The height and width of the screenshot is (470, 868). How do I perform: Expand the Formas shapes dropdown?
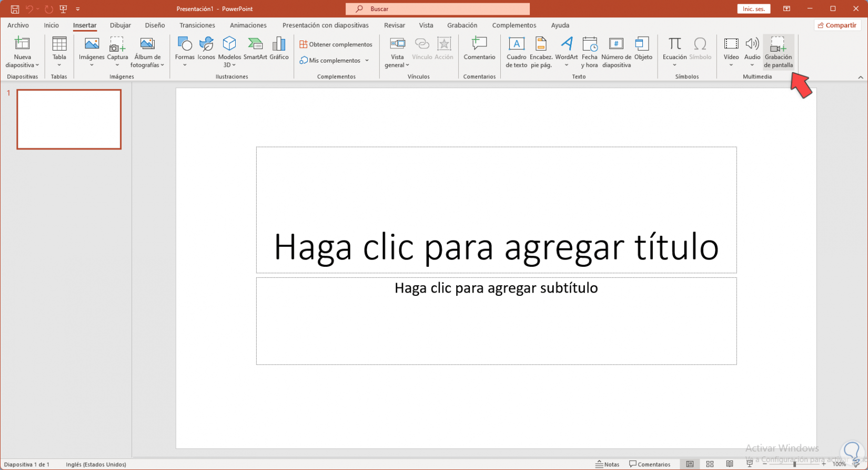click(185, 65)
